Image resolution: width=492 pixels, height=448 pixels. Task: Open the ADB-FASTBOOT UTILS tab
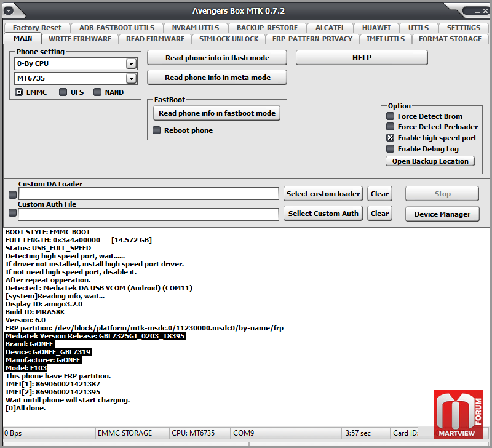pyautogui.click(x=117, y=28)
